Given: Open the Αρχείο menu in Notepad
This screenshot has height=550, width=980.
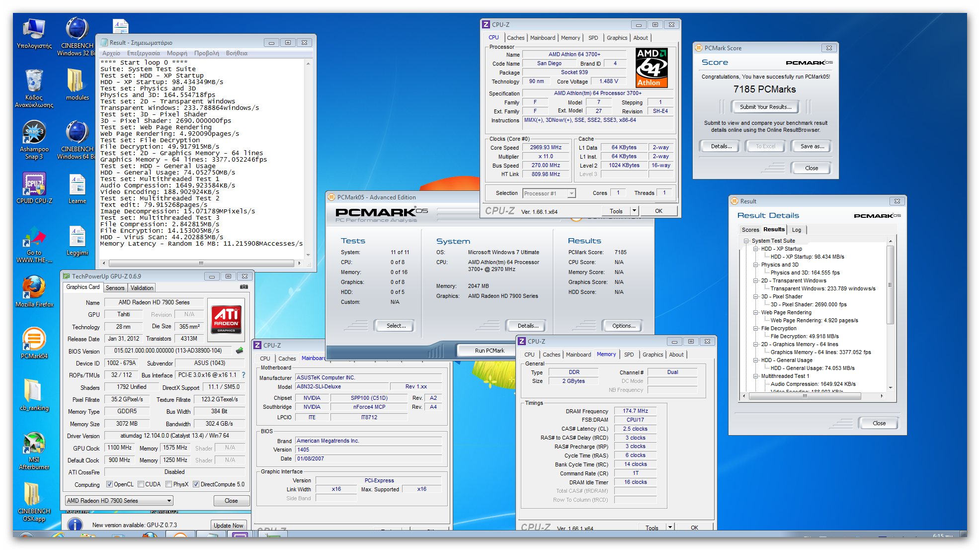Looking at the screenshot, I should [111, 53].
